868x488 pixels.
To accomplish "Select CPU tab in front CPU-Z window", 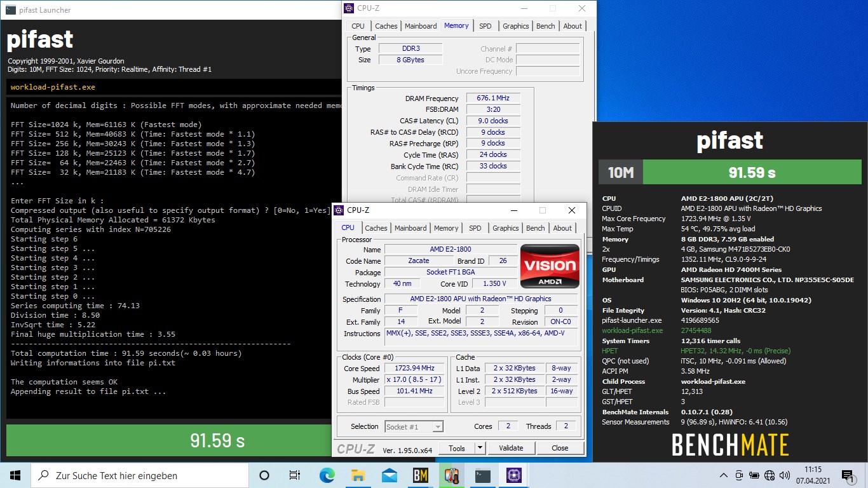I will pyautogui.click(x=348, y=227).
